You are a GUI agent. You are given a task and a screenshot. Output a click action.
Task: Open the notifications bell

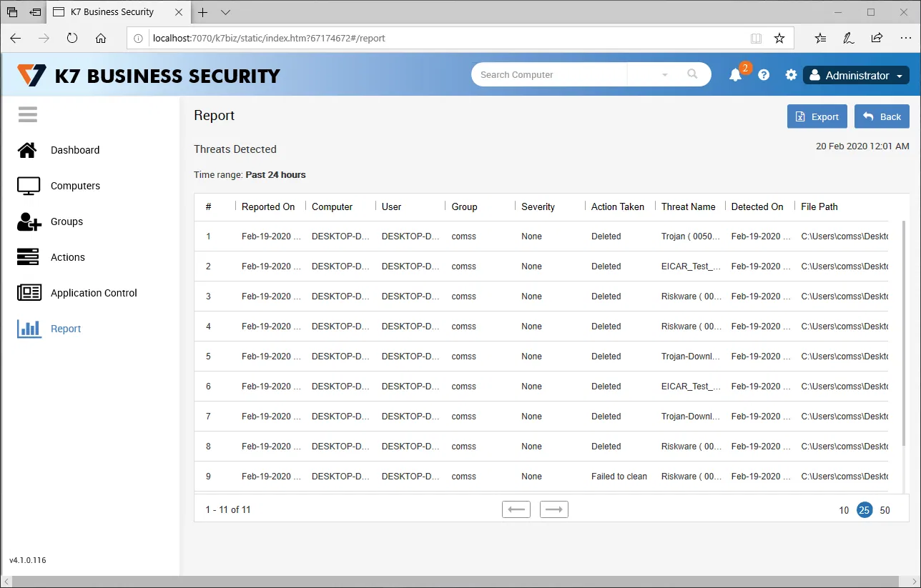click(735, 75)
